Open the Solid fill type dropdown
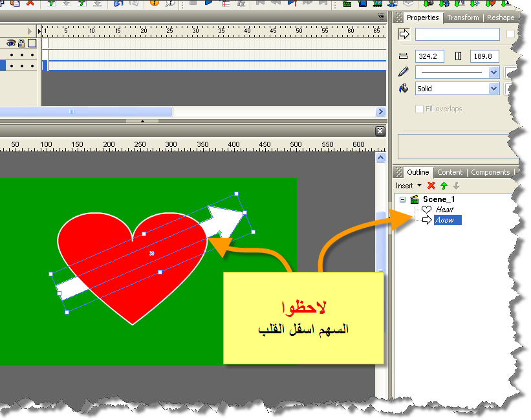This screenshot has height=420, width=531. tap(494, 89)
